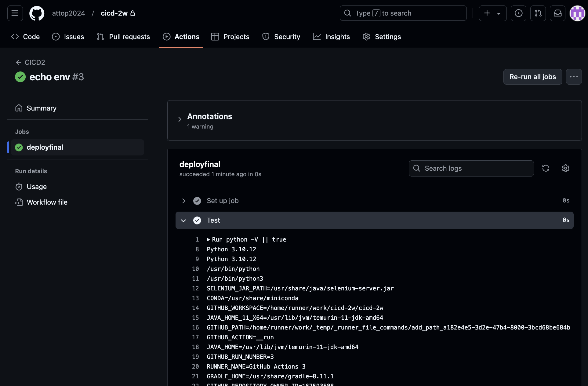Open log settings gear icon

click(x=565, y=168)
